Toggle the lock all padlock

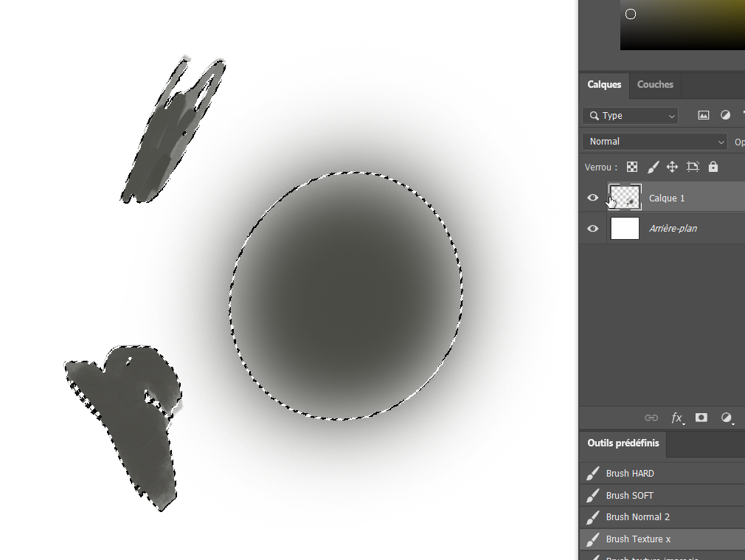713,167
